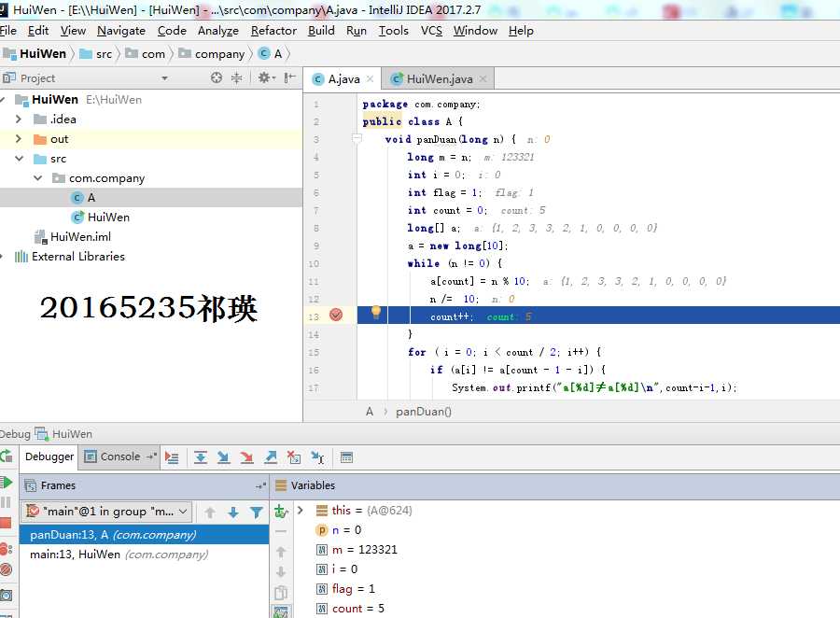
Task: Toggle the breakpoint on line 13
Action: tap(336, 316)
